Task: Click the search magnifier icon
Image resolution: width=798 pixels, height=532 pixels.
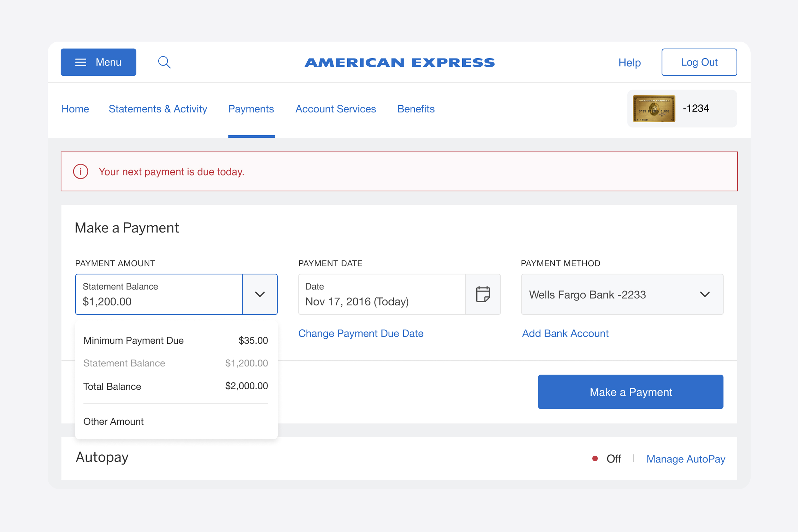Action: click(x=164, y=62)
